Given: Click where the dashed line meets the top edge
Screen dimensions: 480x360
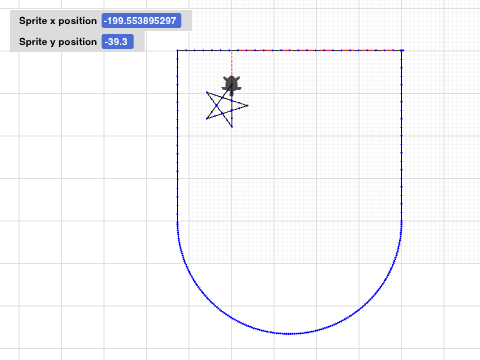Looking at the screenshot, I should click(232, 50).
